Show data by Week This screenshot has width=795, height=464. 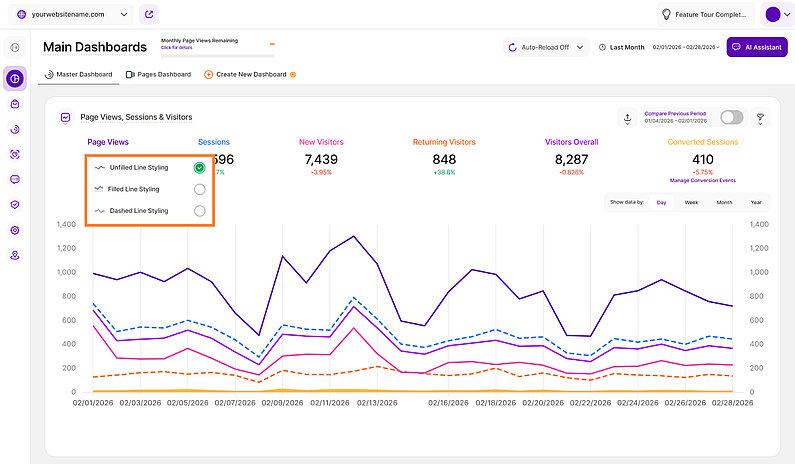691,202
